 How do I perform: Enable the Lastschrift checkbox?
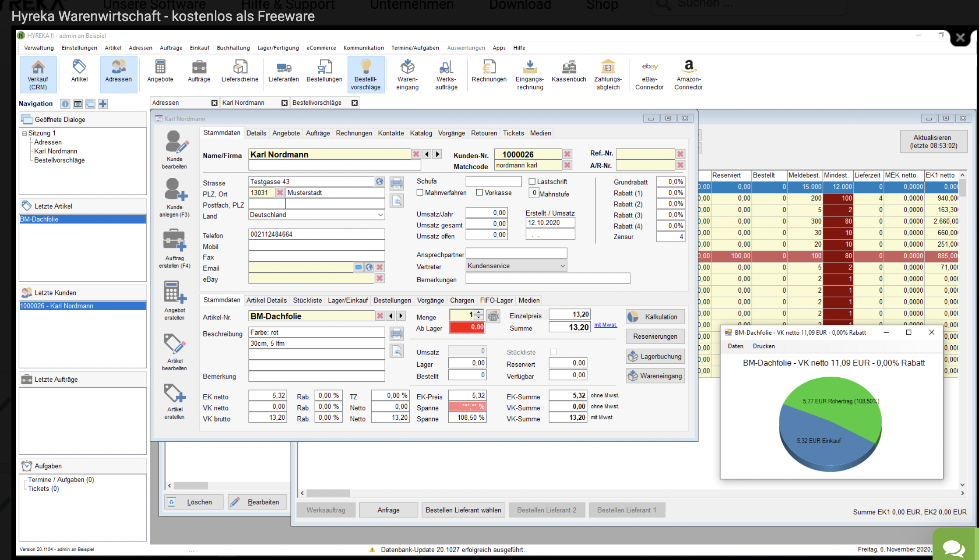tap(532, 181)
